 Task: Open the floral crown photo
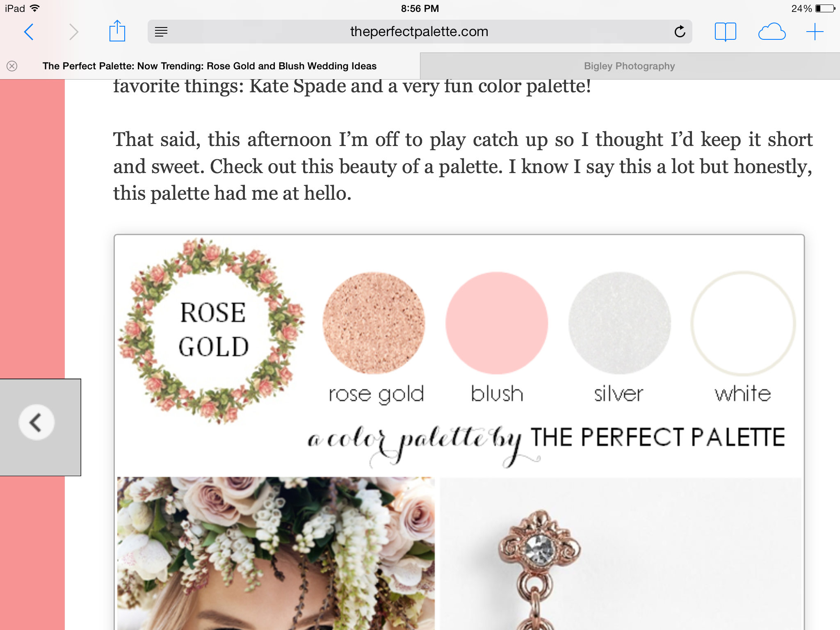click(276, 553)
